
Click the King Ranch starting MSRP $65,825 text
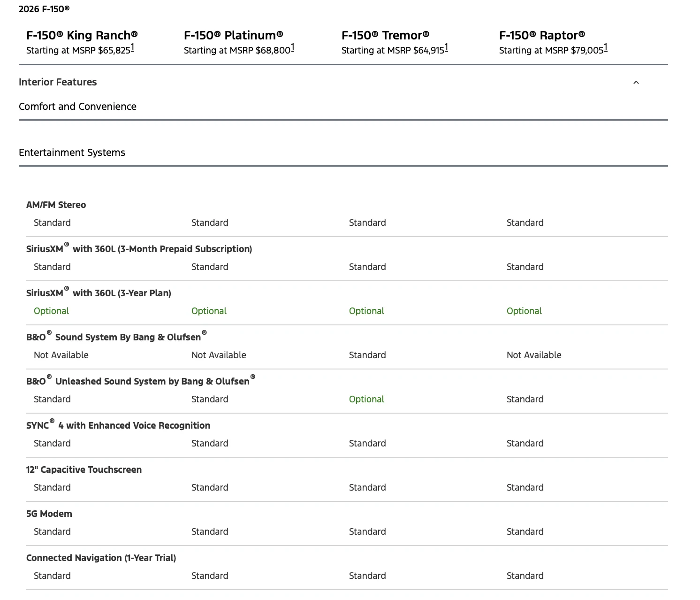(78, 50)
